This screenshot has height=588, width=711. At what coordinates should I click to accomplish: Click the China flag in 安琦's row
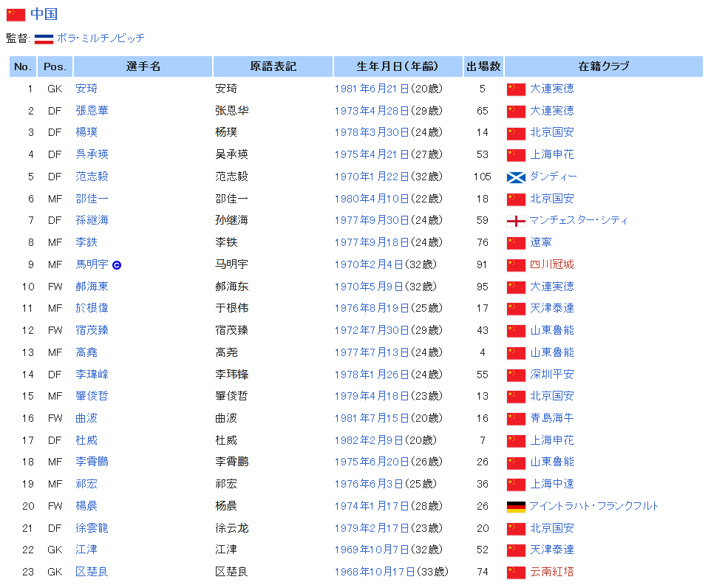516,89
